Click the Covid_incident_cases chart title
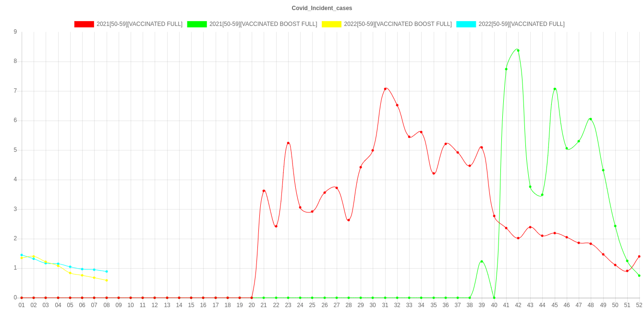The height and width of the screenshot is (322, 644). pos(322,8)
